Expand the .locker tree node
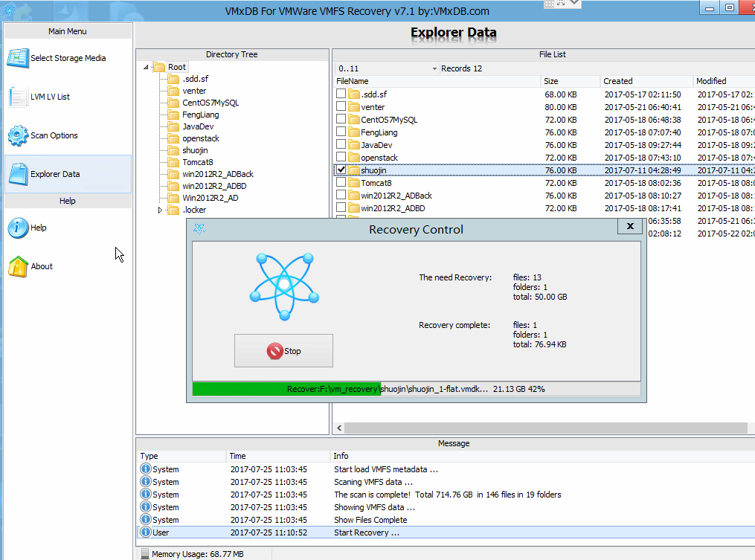The image size is (755, 560). 161,210
